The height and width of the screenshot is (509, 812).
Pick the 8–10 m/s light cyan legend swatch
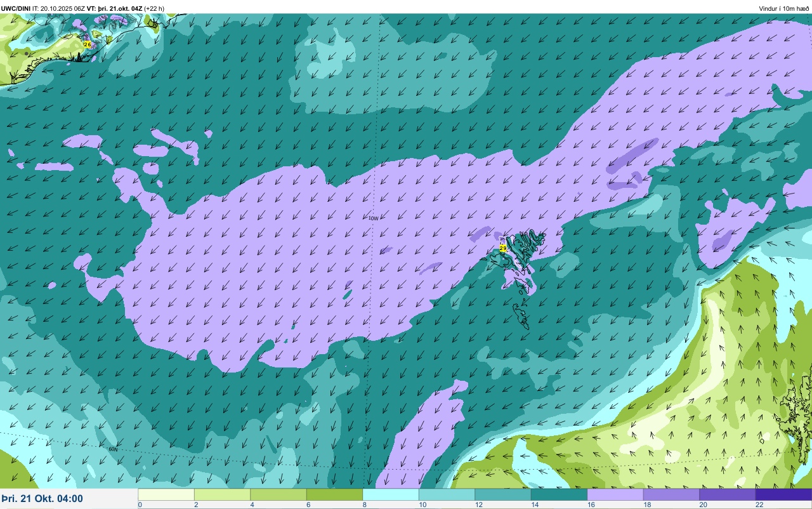(391, 494)
